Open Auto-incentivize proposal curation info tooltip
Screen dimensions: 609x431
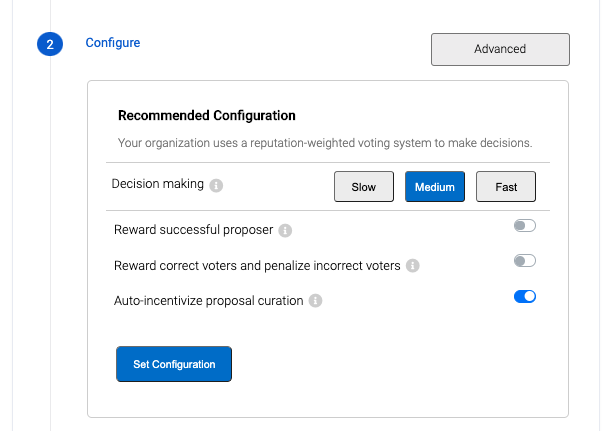click(316, 301)
